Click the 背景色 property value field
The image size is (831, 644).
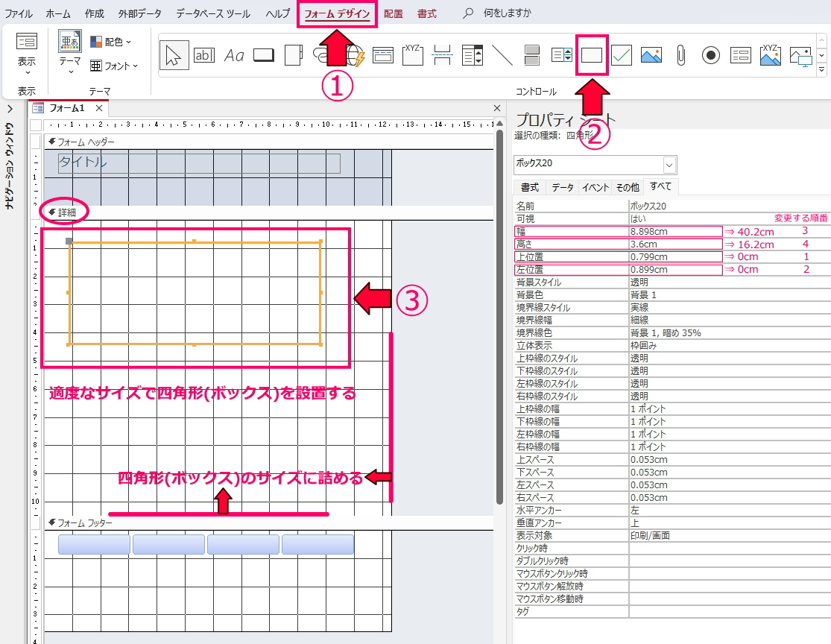click(674, 295)
